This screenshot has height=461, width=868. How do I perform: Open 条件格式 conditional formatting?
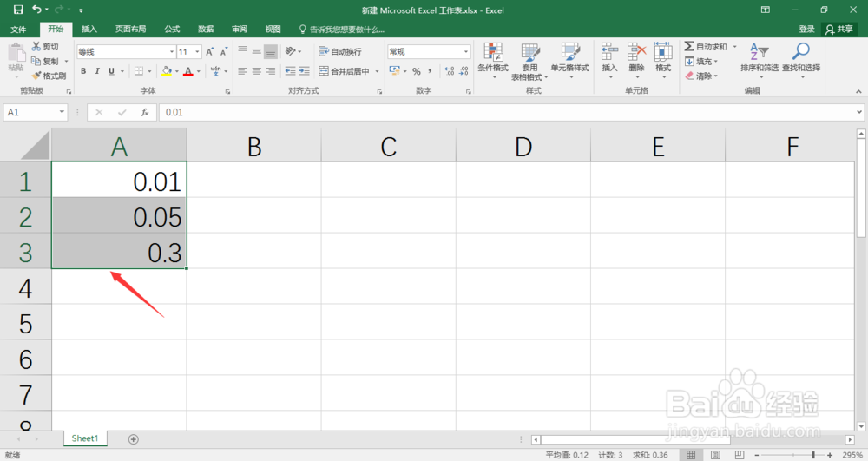(493, 61)
